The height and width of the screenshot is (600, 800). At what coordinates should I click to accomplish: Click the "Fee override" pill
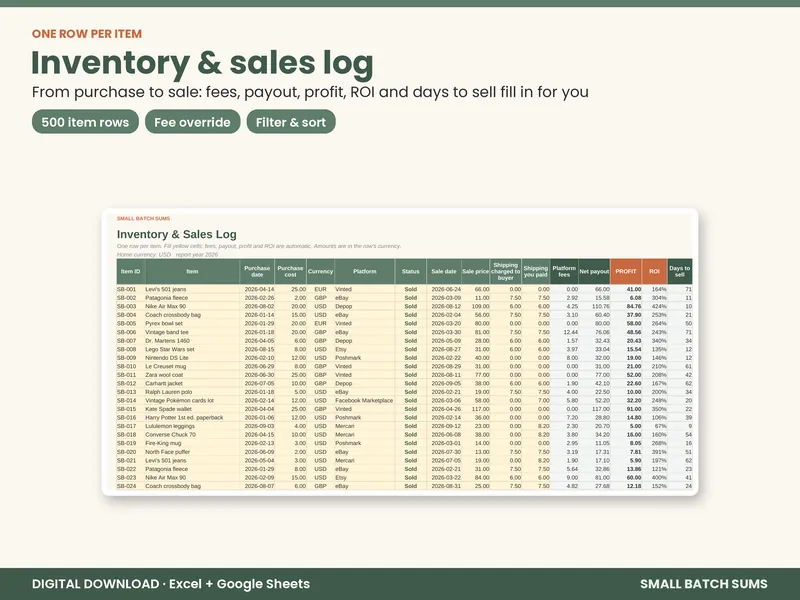(192, 122)
